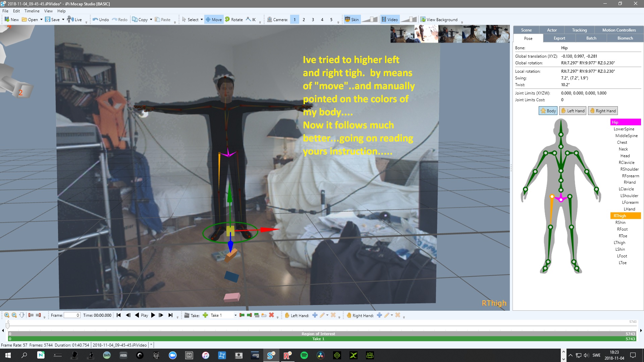Select the LShoulder bone in list
This screenshot has width=644, height=362.
coord(629,196)
